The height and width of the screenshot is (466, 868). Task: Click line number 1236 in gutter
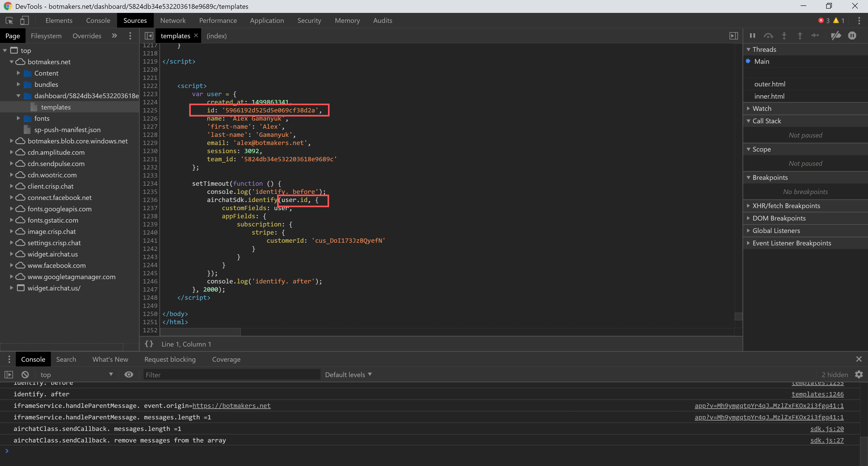[x=150, y=200]
